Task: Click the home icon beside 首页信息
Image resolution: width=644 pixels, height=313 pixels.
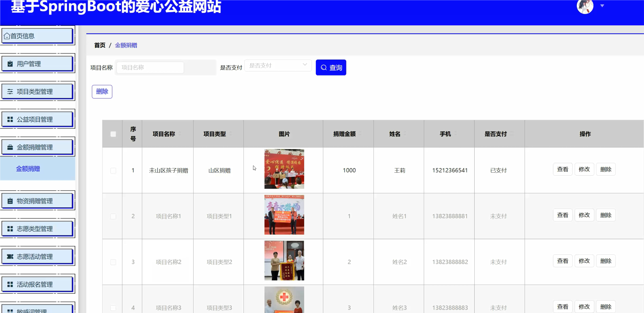Action: (x=7, y=36)
